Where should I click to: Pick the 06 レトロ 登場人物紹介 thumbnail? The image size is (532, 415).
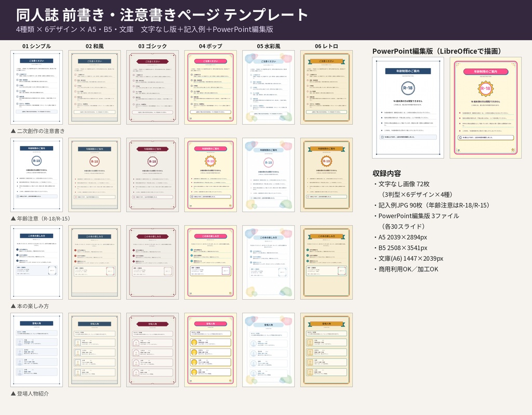[x=326, y=350]
